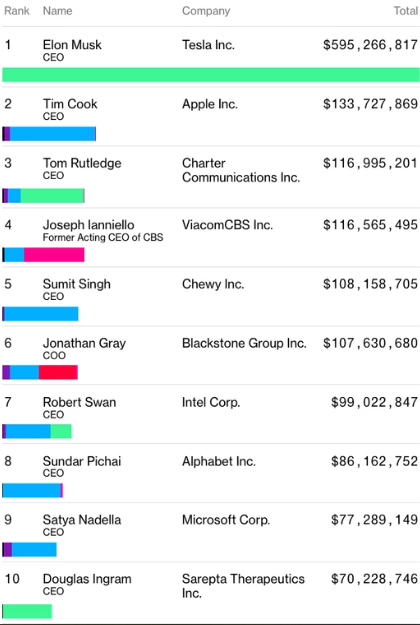Open the Charter Communications Inc. company entry
420x625 pixels.
click(241, 170)
